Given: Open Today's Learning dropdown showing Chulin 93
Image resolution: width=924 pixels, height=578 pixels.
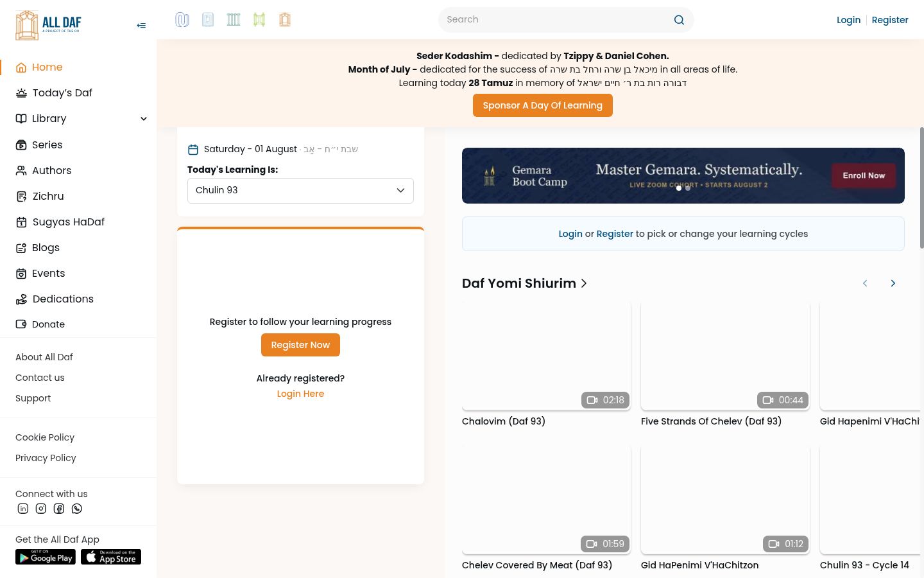Looking at the screenshot, I should click(300, 191).
